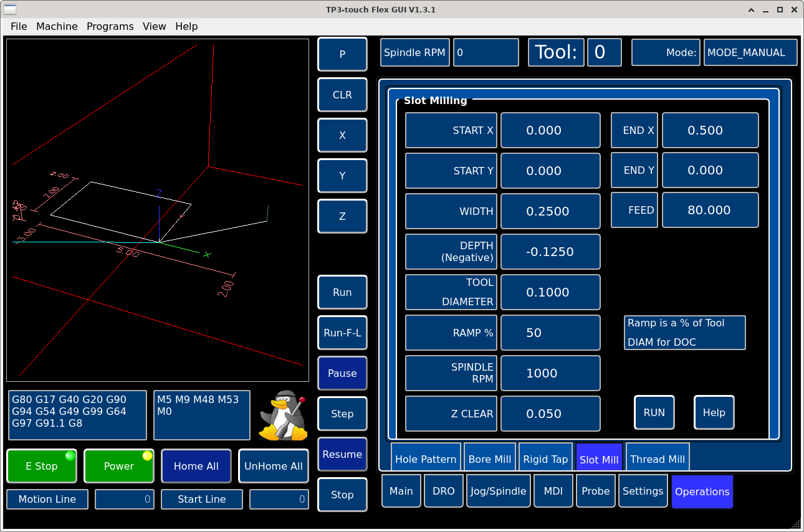This screenshot has height=532, width=804.
Task: Pause the running program
Action: click(x=342, y=373)
